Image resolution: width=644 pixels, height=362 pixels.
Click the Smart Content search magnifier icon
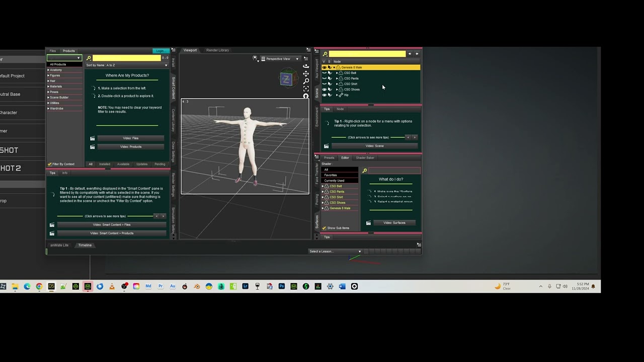(x=89, y=58)
